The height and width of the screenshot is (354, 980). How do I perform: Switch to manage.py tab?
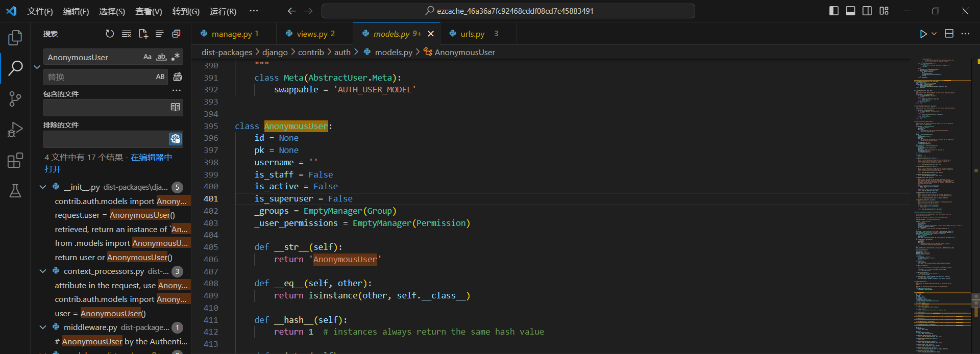click(x=234, y=34)
